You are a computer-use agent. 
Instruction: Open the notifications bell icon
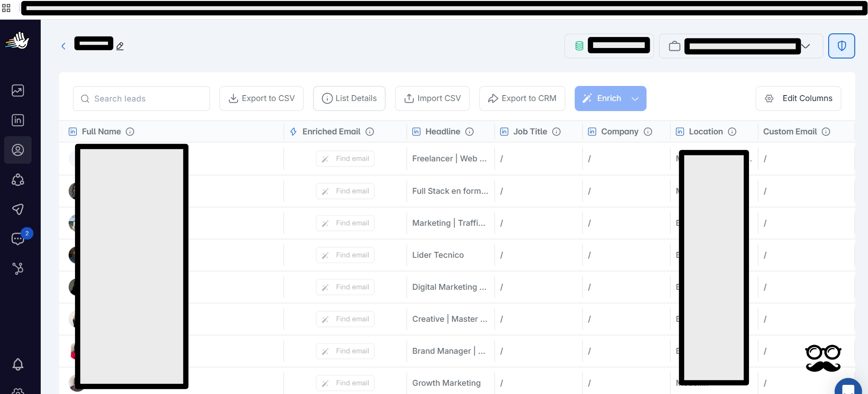click(18, 364)
